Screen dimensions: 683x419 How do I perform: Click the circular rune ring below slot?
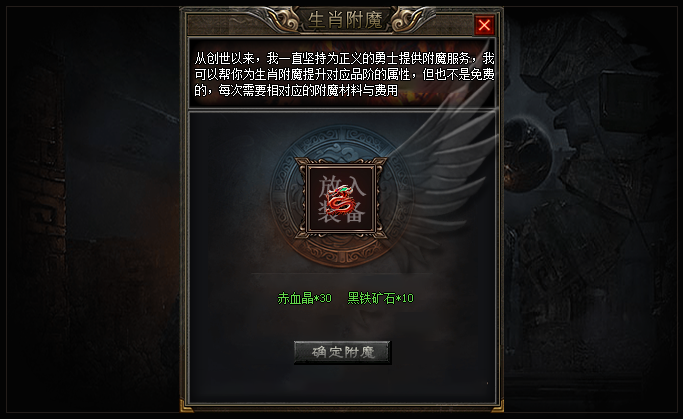(x=342, y=253)
